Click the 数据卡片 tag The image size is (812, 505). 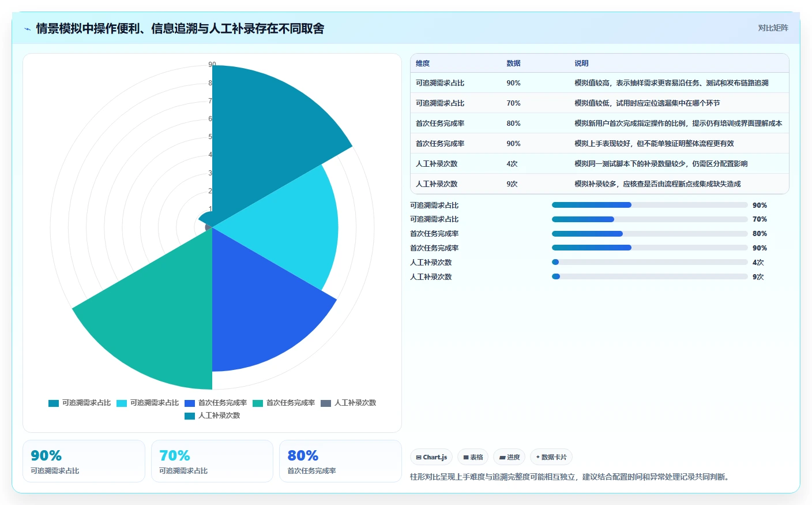[x=551, y=457]
